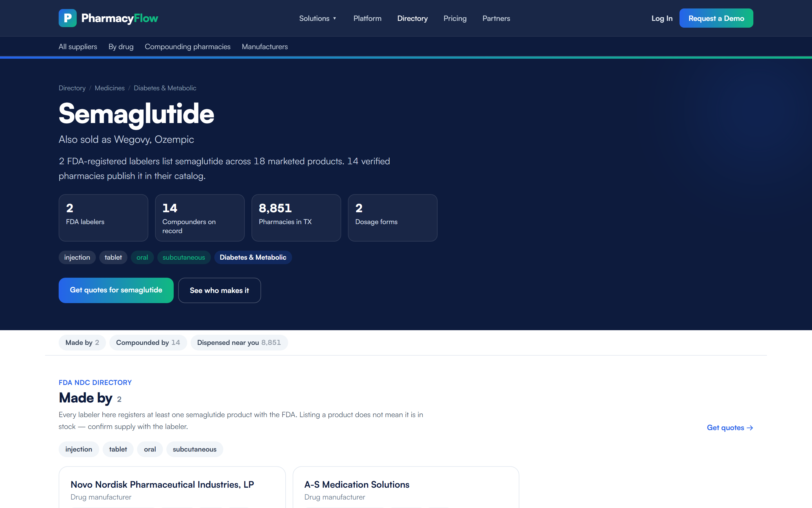The image size is (812, 508).
Task: Click the injection tag in the hero
Action: 77,257
